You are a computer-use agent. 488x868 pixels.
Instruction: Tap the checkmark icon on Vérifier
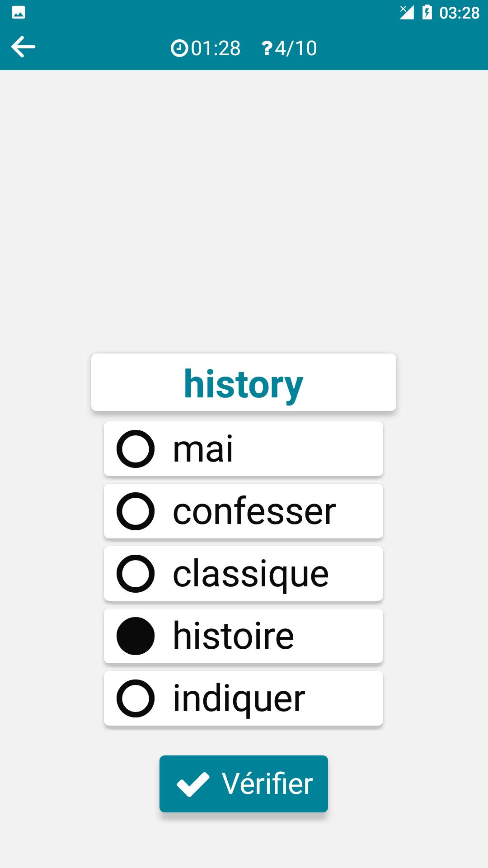(193, 784)
